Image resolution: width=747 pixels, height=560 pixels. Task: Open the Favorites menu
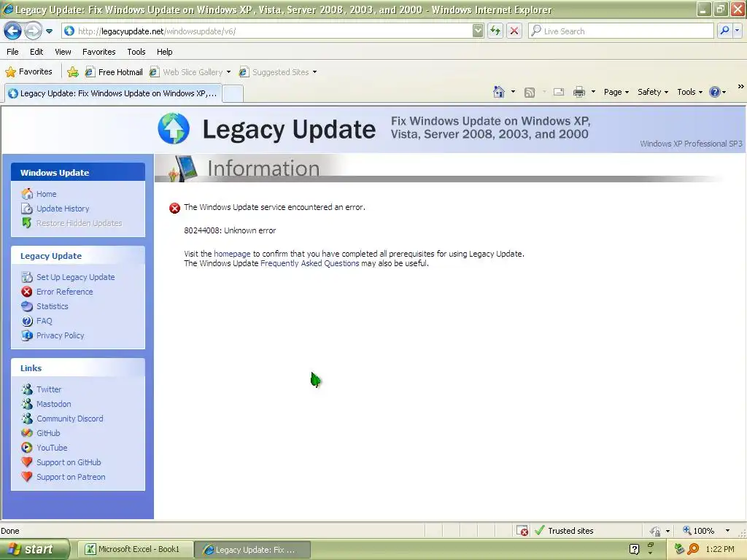98,52
